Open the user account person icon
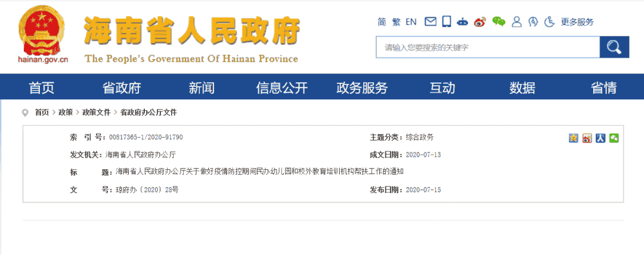The width and height of the screenshot is (644, 255). coord(516,22)
